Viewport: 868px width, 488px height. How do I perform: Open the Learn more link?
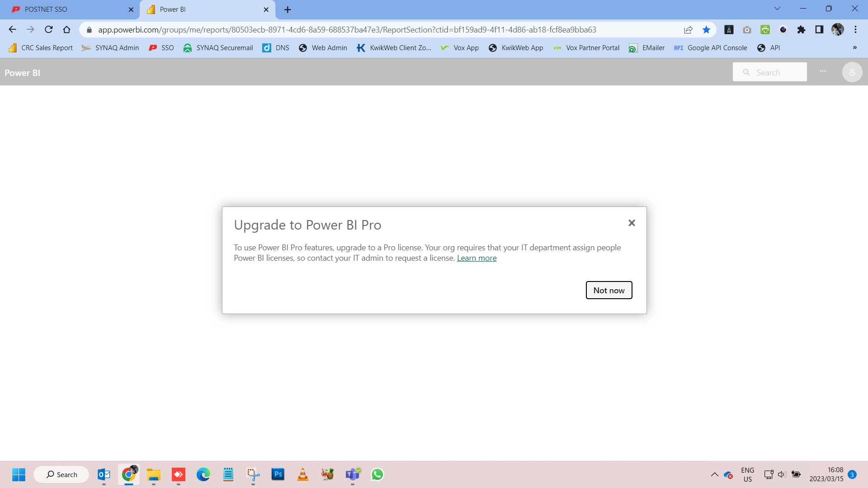click(476, 258)
